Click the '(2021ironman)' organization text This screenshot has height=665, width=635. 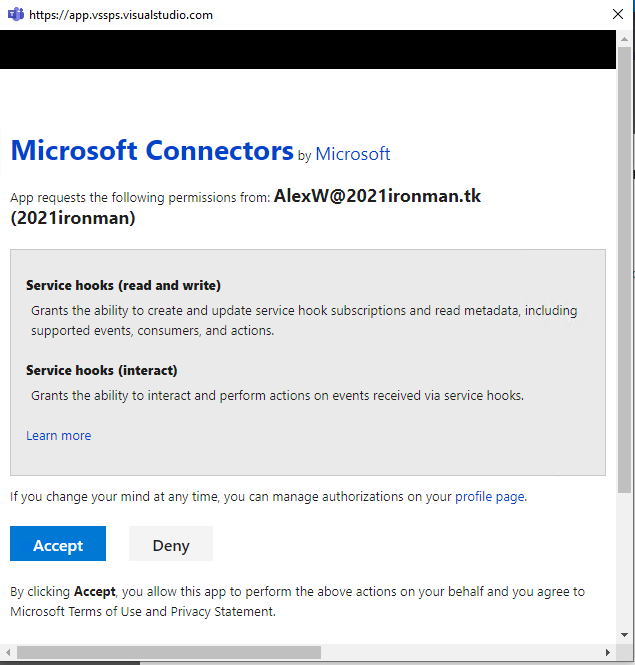pyautogui.click(x=73, y=218)
